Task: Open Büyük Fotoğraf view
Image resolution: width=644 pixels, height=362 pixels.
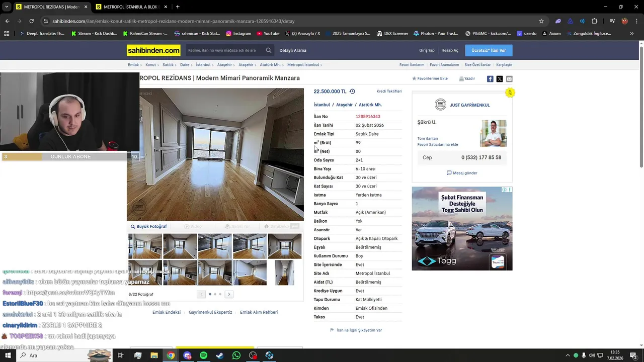Action: coord(148,226)
